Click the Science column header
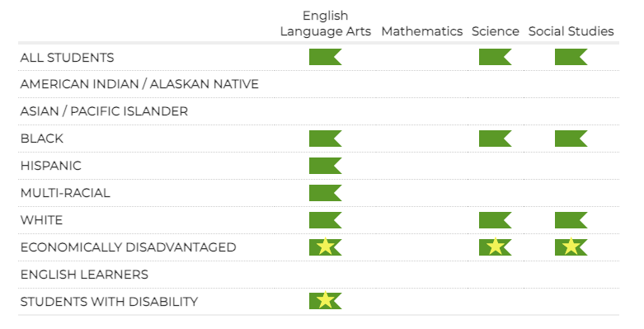The image size is (644, 329). (x=496, y=31)
